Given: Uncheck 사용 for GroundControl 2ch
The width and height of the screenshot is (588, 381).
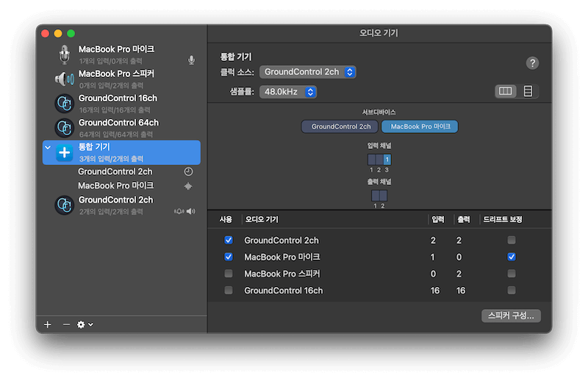Looking at the screenshot, I should (x=229, y=240).
